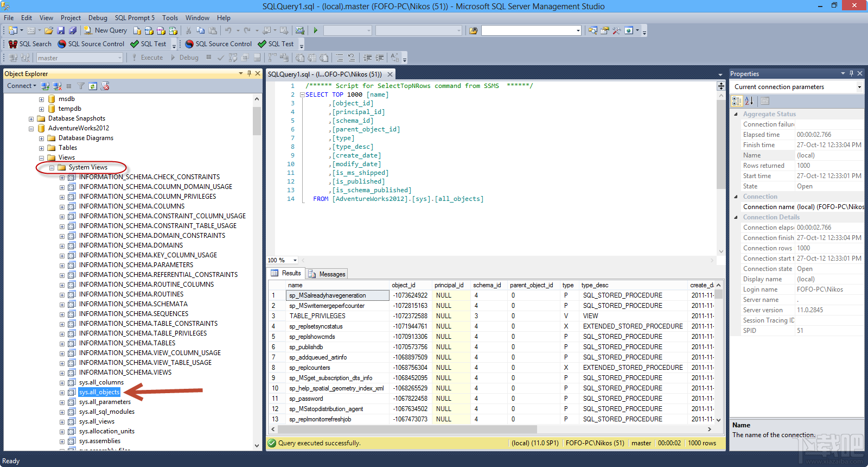The image size is (868, 467).
Task: Click the Copy icon in main toolbar
Action: 201,30
